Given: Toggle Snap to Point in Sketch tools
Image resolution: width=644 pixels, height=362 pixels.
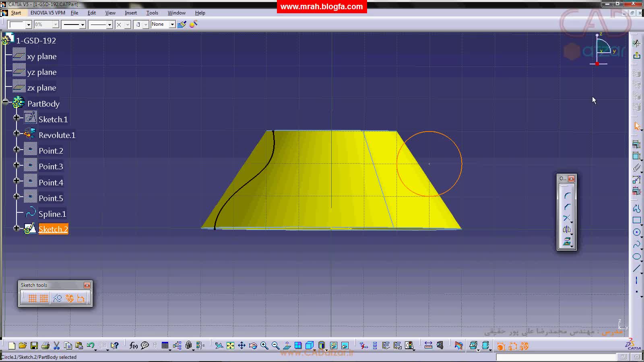Looking at the screenshot, I should [x=44, y=298].
